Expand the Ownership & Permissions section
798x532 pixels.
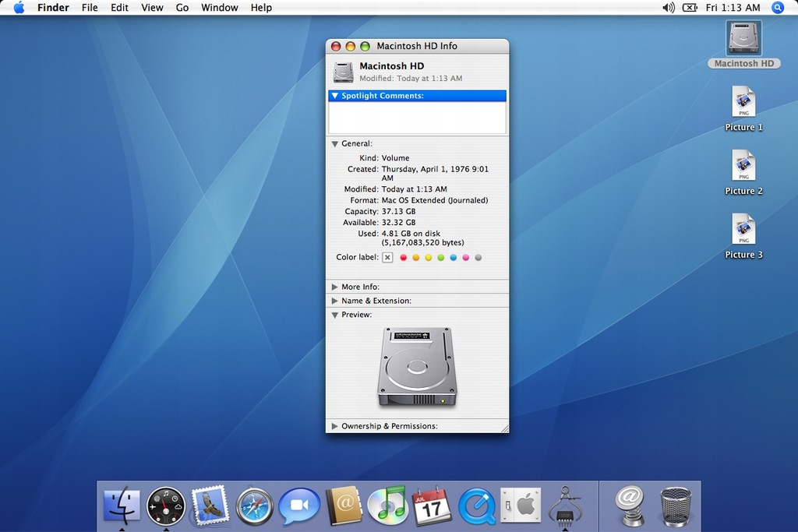tap(335, 426)
